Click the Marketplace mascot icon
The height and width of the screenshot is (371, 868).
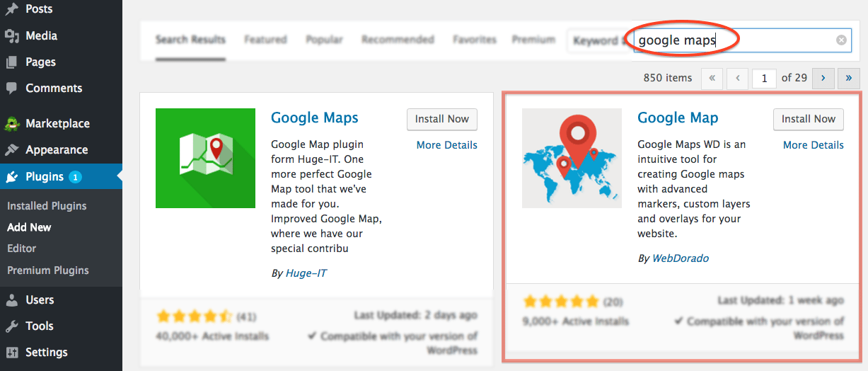click(x=11, y=123)
